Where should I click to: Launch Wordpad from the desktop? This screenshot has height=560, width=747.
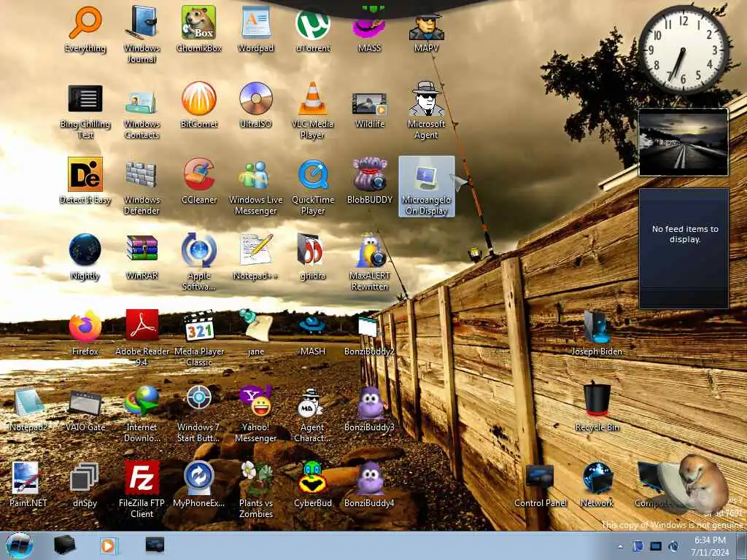tap(256, 30)
